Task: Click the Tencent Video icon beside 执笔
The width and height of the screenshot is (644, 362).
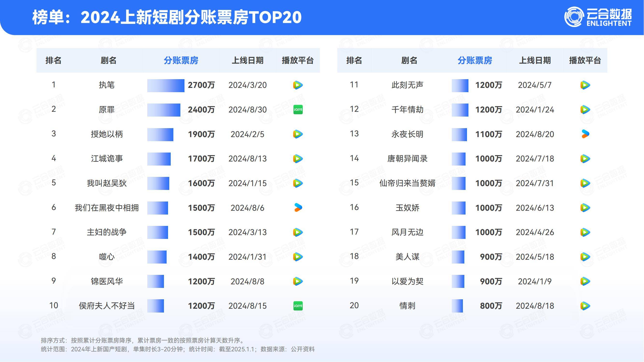Action: pyautogui.click(x=298, y=85)
